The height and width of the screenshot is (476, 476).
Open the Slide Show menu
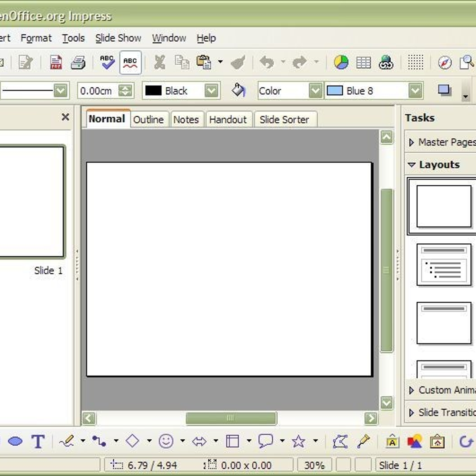click(x=118, y=38)
